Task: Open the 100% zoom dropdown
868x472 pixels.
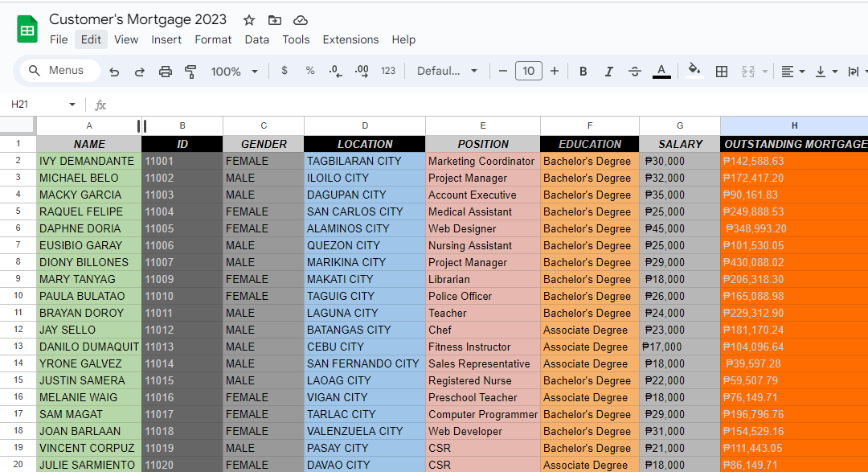Action: (234, 72)
